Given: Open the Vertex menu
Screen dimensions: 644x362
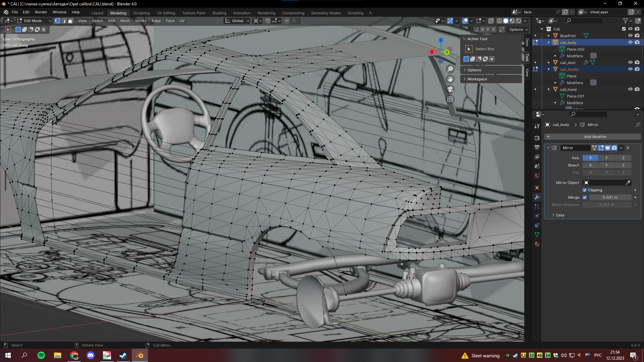Looking at the screenshot, I should [x=141, y=21].
